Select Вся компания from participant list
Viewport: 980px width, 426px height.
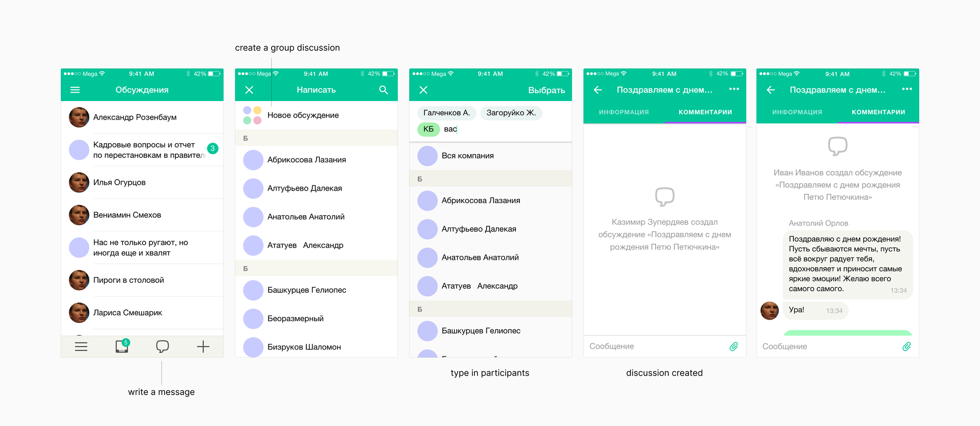(x=467, y=156)
